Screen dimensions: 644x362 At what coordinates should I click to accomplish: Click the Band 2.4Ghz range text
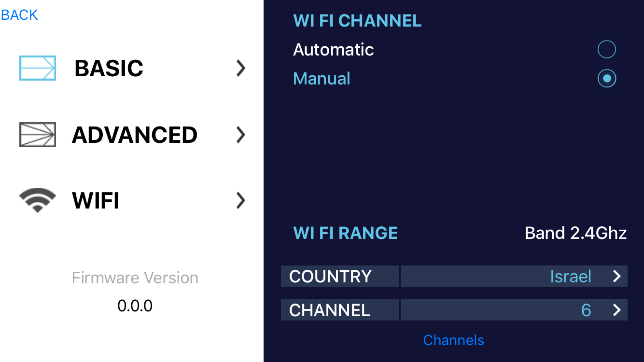(575, 233)
